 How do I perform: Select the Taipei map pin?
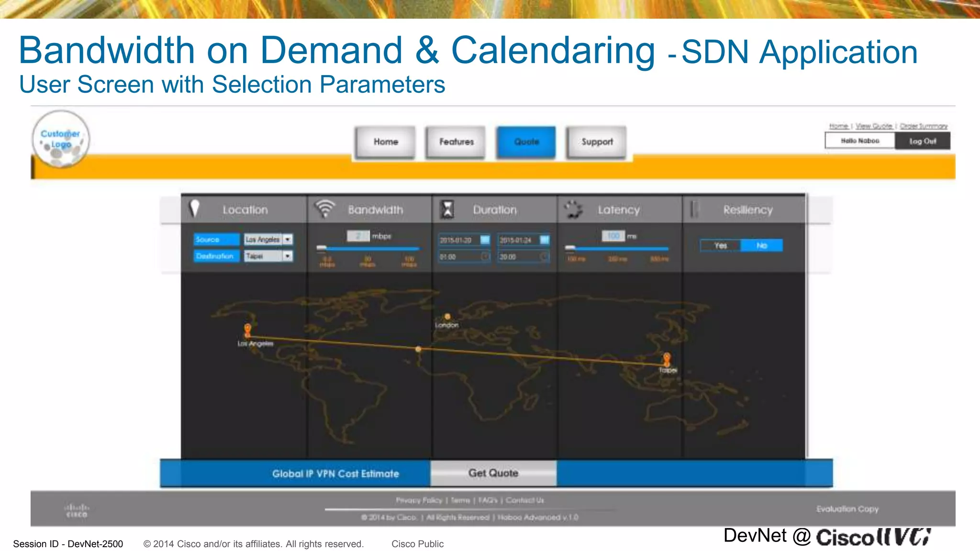(667, 359)
